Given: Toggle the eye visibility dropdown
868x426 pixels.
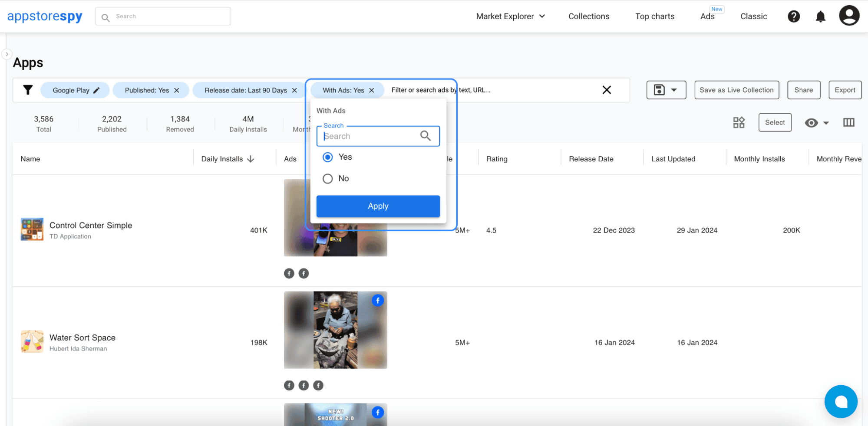Looking at the screenshot, I should (816, 123).
